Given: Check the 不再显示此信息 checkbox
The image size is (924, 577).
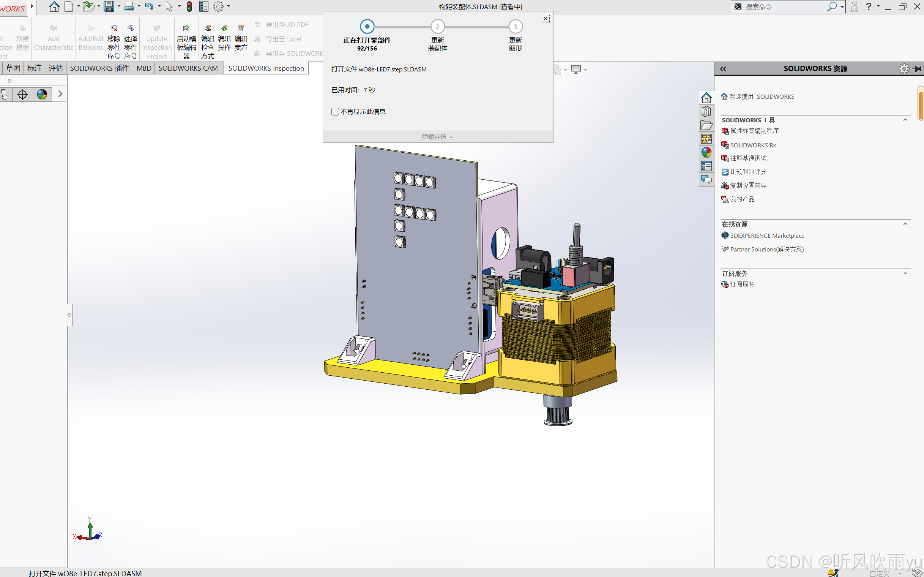Looking at the screenshot, I should pyautogui.click(x=335, y=112).
